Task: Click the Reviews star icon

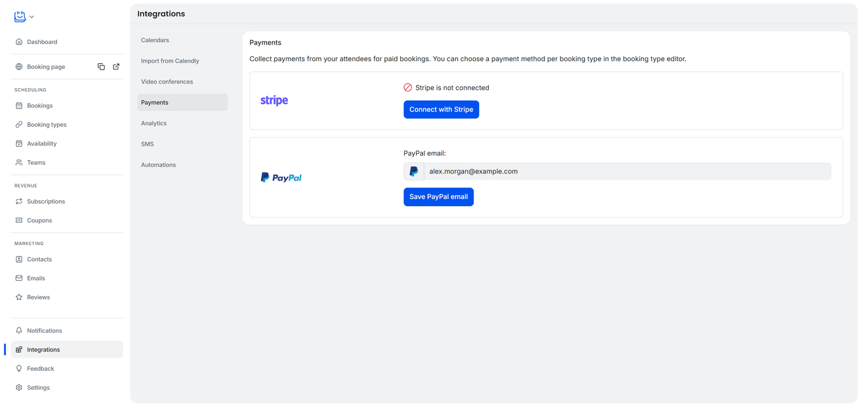Action: tap(19, 297)
